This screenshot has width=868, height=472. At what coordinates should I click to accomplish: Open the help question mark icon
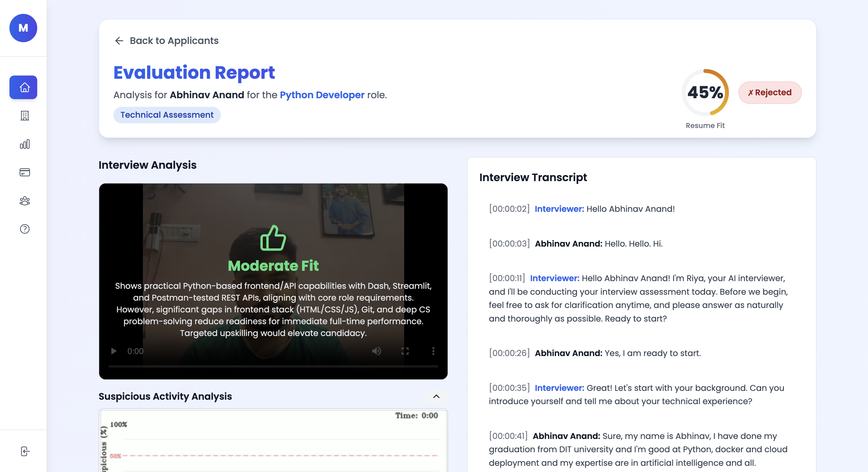[x=24, y=229]
